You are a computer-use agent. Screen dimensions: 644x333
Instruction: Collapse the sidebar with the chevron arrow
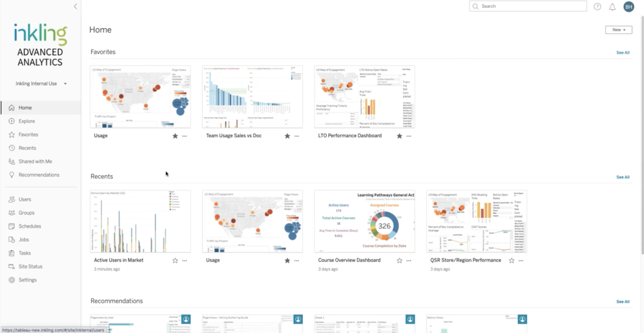(x=75, y=6)
